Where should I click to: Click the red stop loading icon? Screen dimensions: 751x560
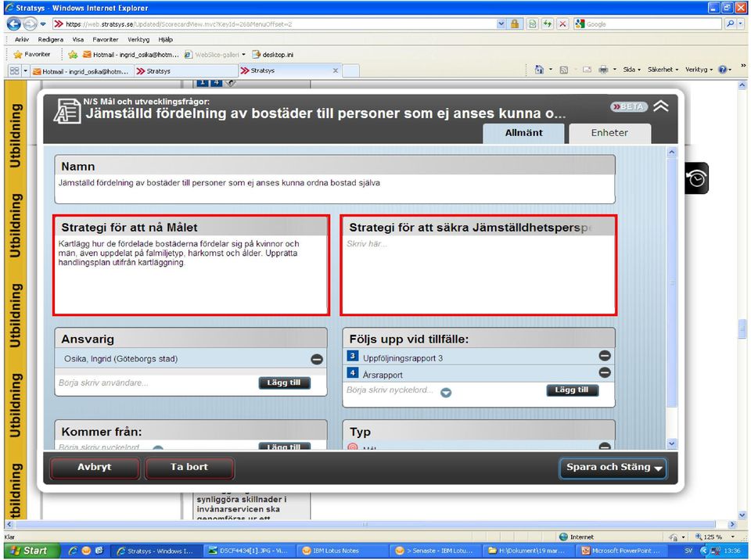point(562,24)
